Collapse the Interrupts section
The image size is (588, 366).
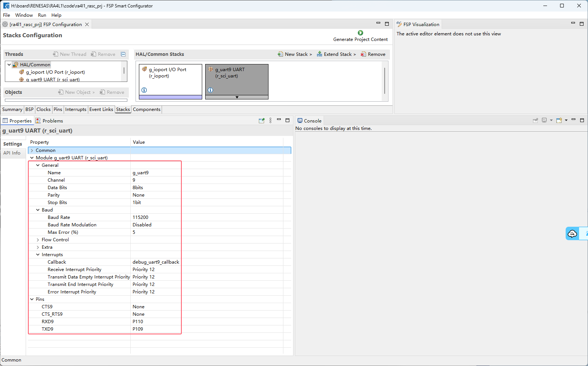click(x=38, y=255)
